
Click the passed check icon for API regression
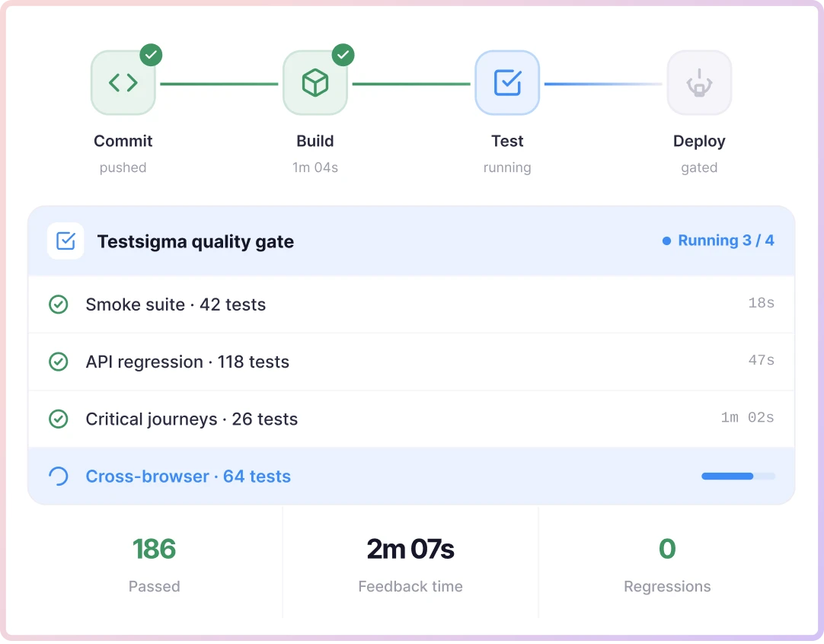coord(59,362)
